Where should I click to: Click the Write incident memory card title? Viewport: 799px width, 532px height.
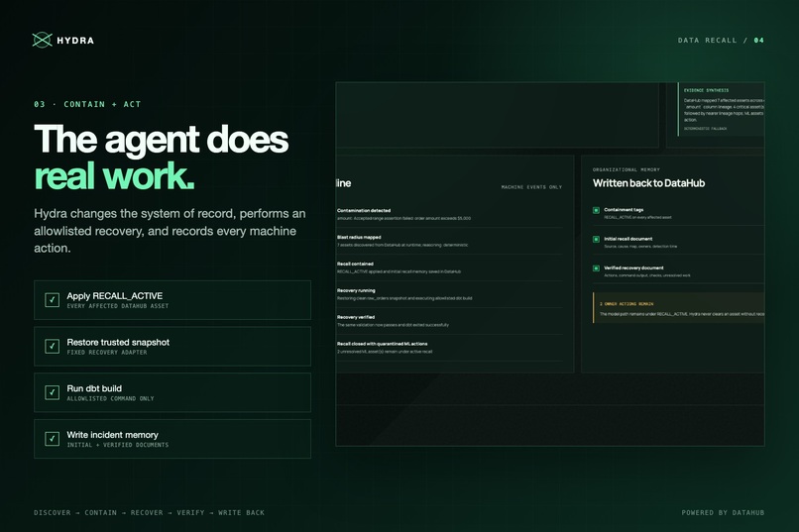point(113,435)
